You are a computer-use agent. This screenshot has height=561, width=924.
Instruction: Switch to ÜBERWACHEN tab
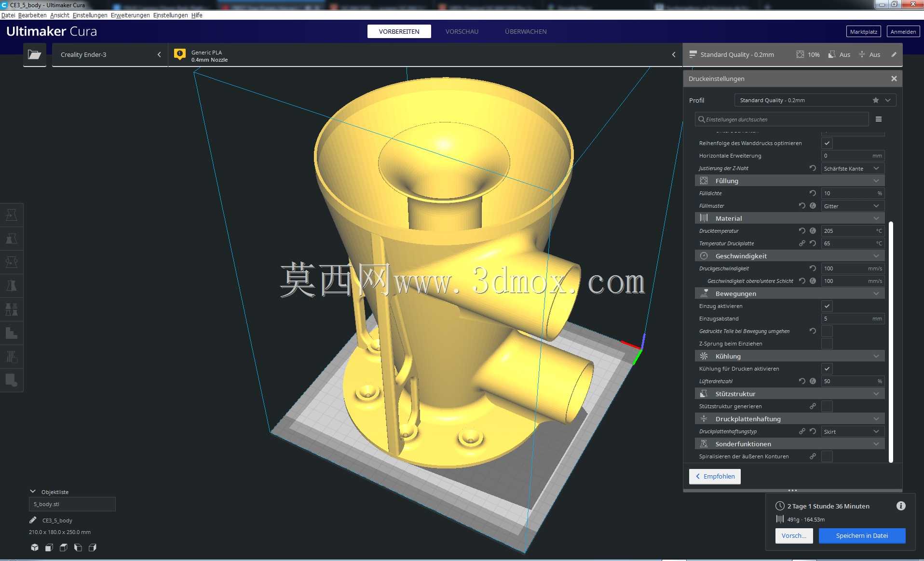tap(526, 31)
